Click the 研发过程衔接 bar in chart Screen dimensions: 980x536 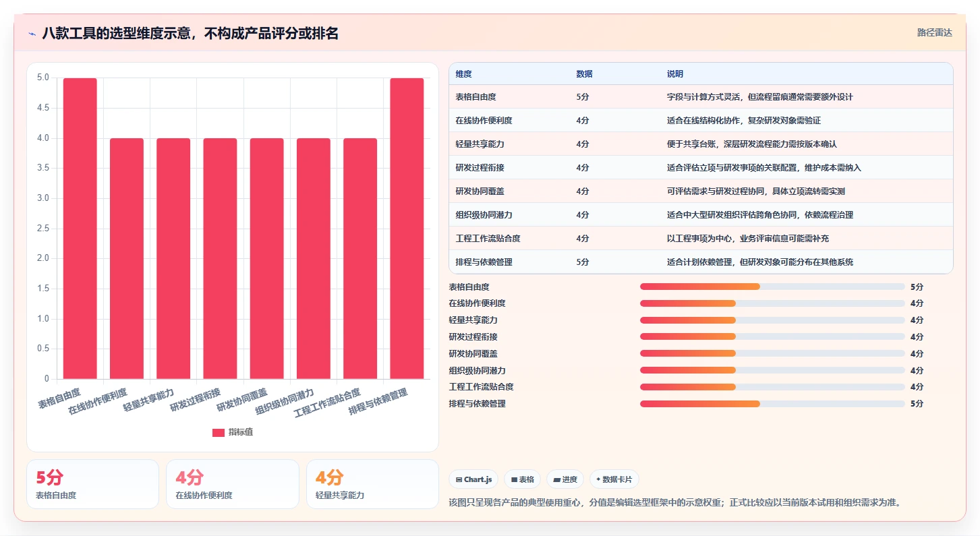coord(220,258)
